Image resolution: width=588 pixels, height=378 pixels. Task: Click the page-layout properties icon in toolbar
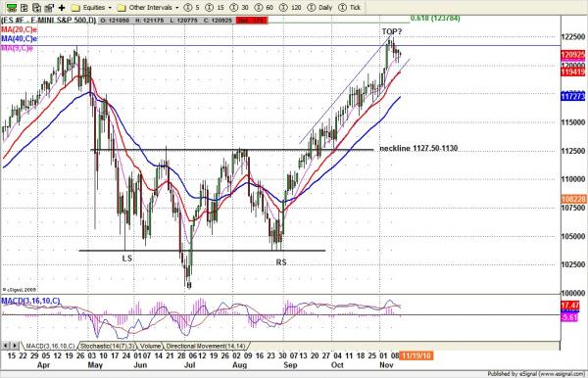[49, 7]
